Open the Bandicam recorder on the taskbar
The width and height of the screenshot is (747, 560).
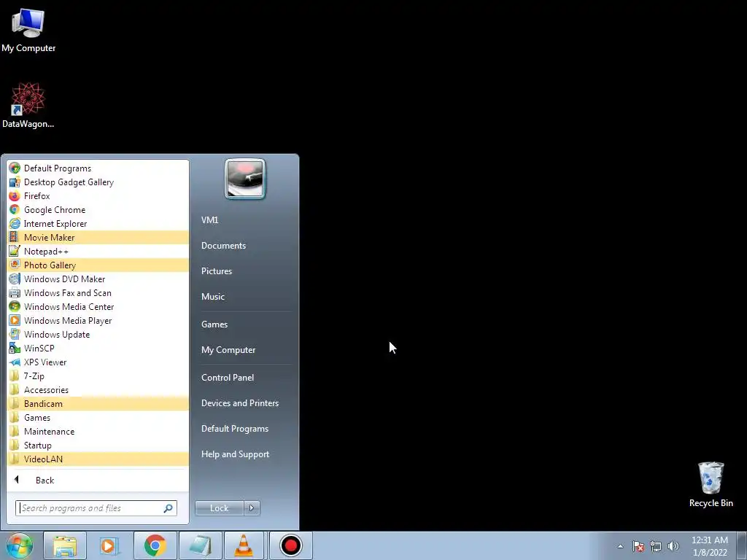290,545
